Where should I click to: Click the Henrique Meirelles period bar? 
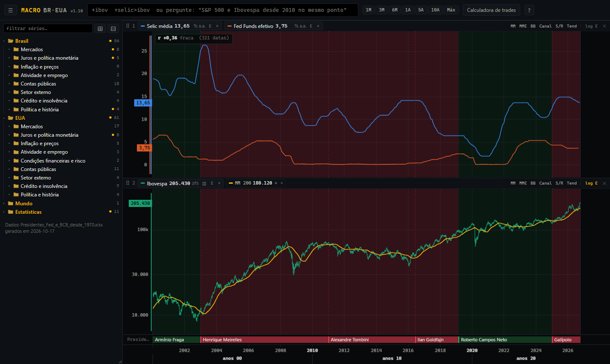(265, 339)
